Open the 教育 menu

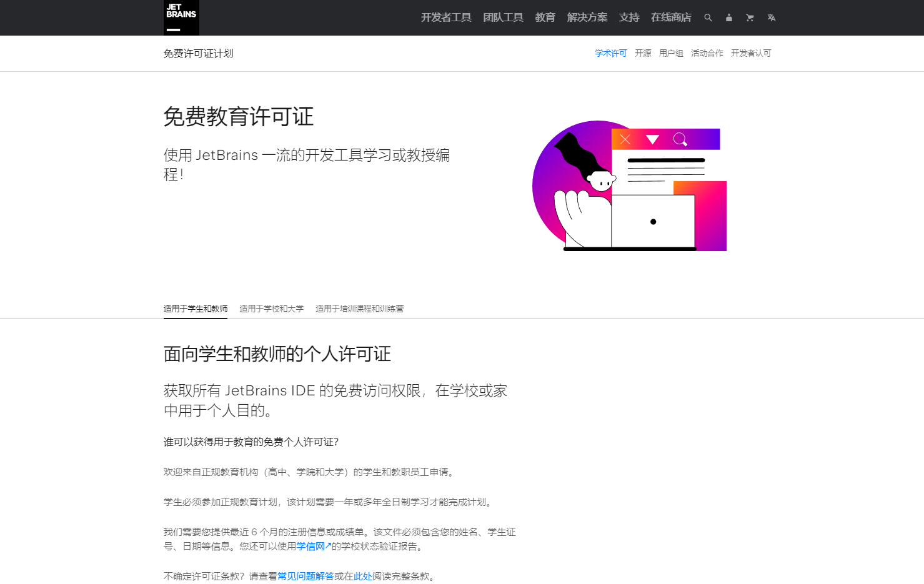pos(545,17)
